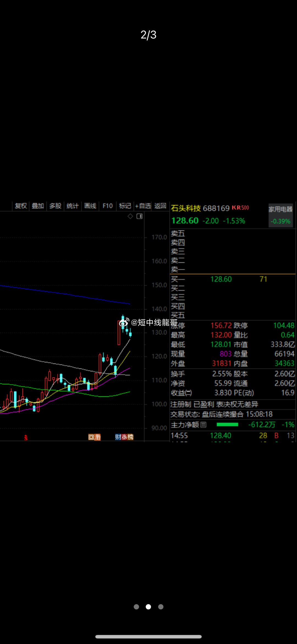Click the 交易状态 盘后连续撮合 status line
Viewport: 297px width, 644px height.
click(x=221, y=414)
